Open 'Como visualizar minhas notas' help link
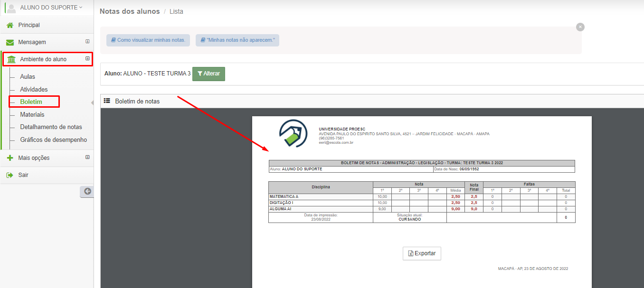644x288 pixels. pos(148,40)
